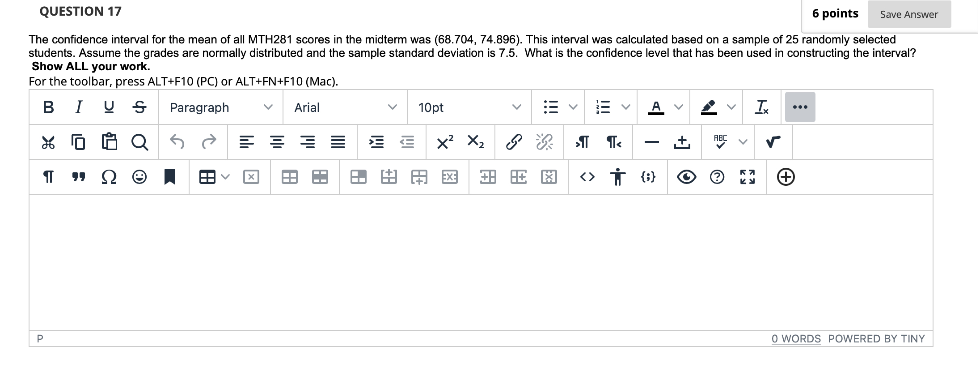Decrease indent of the paragraph
Screen dimensions: 980x376
click(406, 142)
